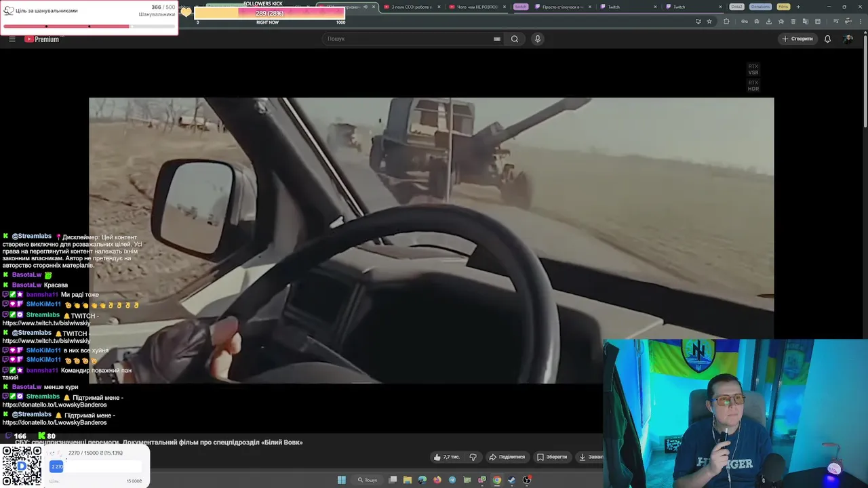Click the chat message 'Красава'
The height and width of the screenshot is (488, 868).
click(56, 285)
